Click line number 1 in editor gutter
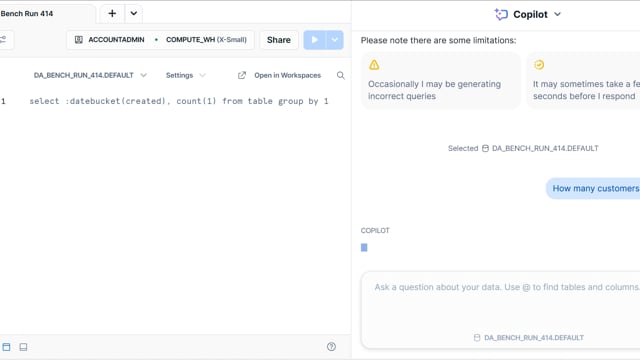640x360 pixels. 3,101
